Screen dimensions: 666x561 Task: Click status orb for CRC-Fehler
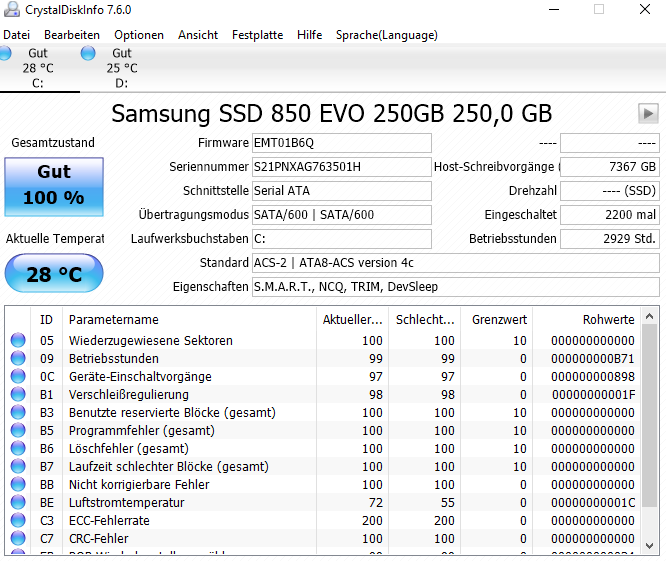(x=18, y=538)
